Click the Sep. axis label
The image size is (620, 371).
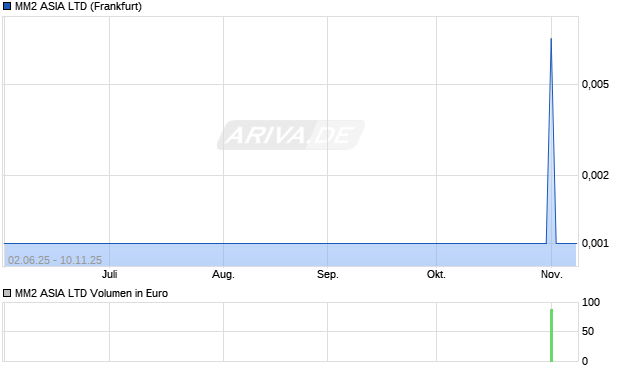click(x=328, y=274)
